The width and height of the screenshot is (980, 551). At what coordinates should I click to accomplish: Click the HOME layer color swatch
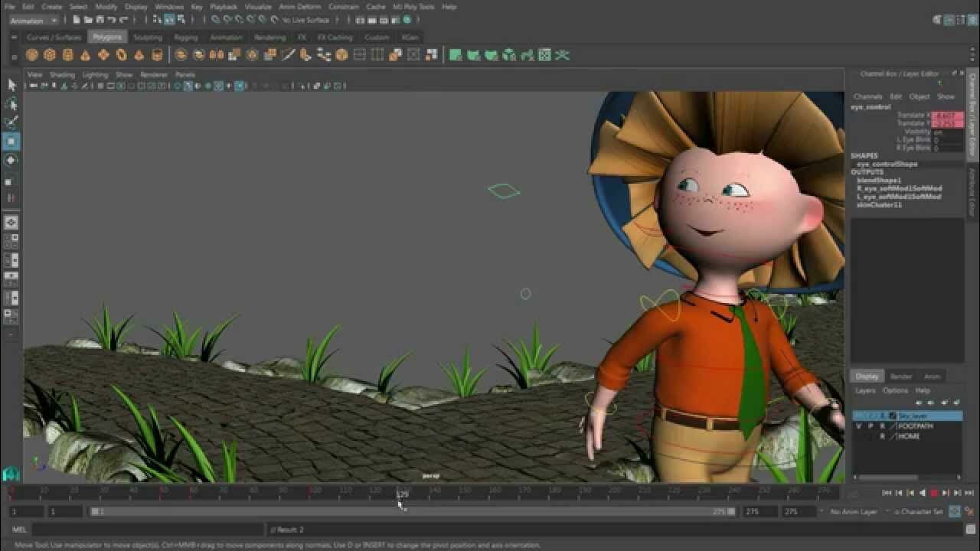tap(893, 436)
